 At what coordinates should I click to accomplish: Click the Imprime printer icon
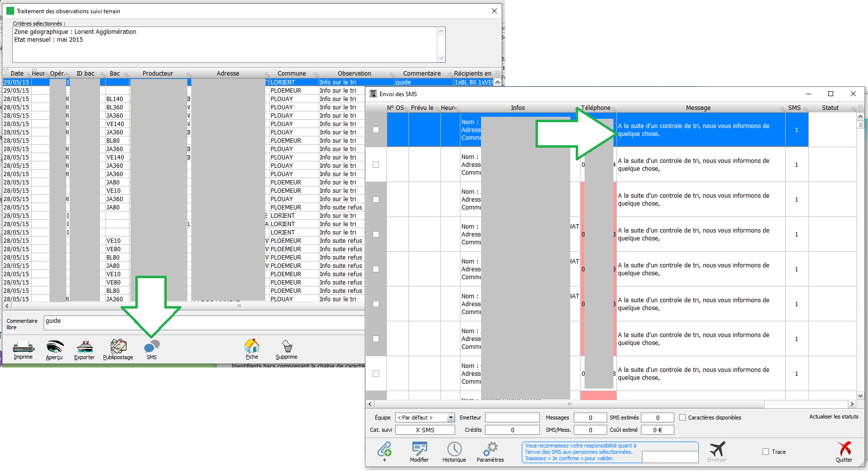click(x=23, y=348)
